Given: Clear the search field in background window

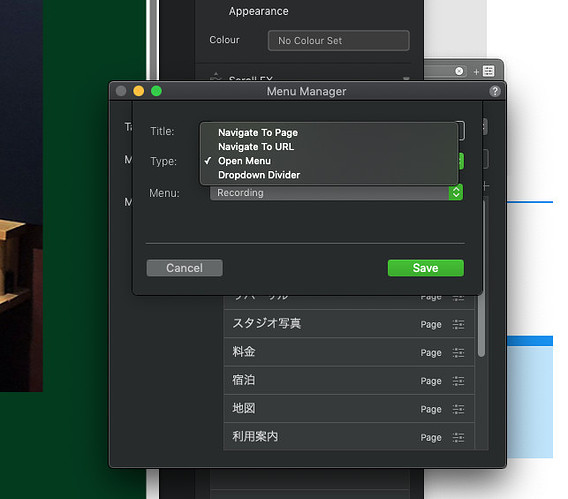Looking at the screenshot, I should coord(459,71).
